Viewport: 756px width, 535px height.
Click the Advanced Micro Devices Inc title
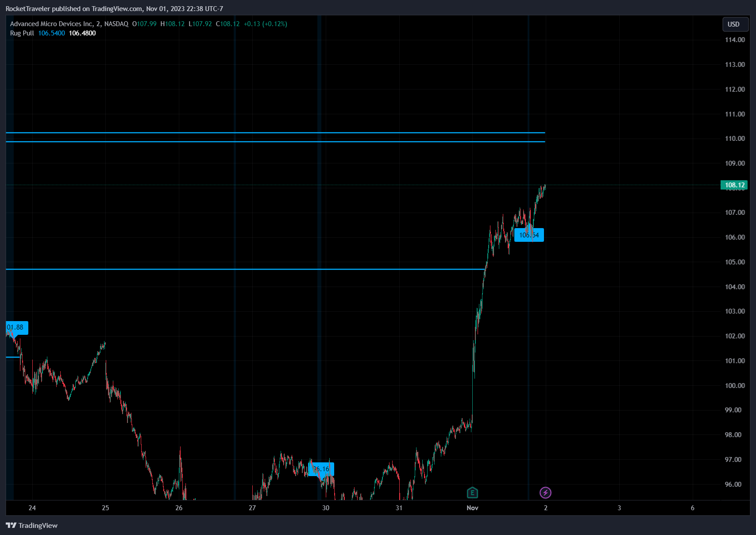pos(52,24)
